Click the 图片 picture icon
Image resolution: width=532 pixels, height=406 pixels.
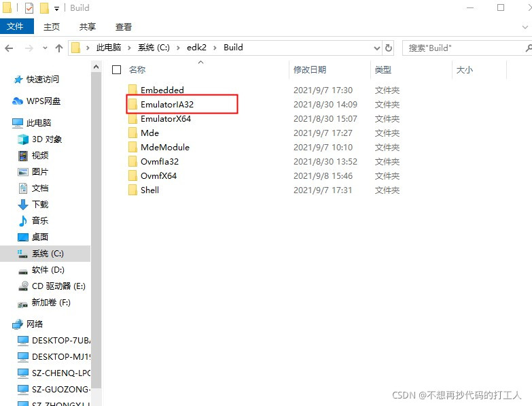tap(23, 172)
